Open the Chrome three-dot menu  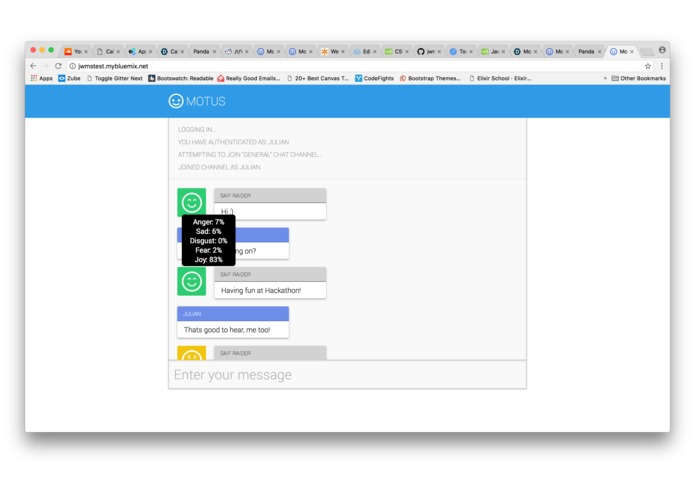pyautogui.click(x=661, y=66)
